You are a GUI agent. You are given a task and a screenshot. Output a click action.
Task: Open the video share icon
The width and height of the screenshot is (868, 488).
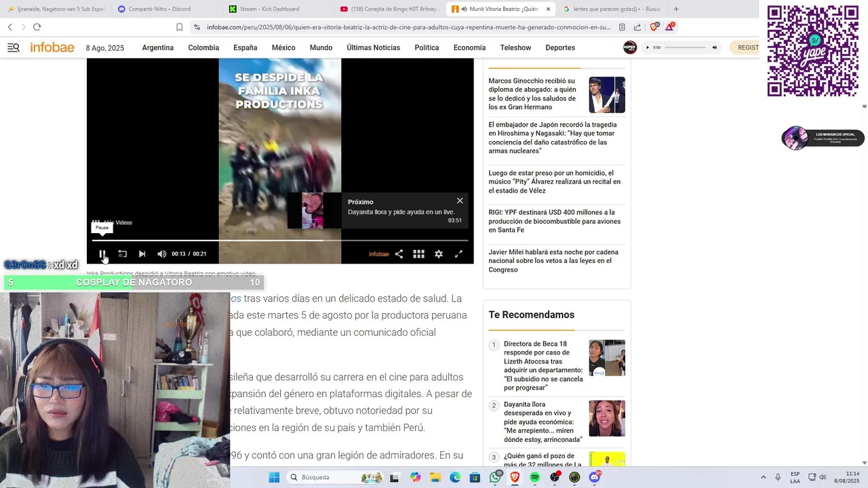pyautogui.click(x=399, y=254)
